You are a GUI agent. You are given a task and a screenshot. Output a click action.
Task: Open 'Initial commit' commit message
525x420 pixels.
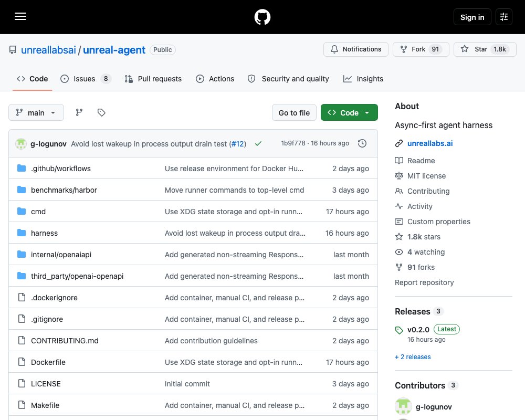pyautogui.click(x=187, y=384)
